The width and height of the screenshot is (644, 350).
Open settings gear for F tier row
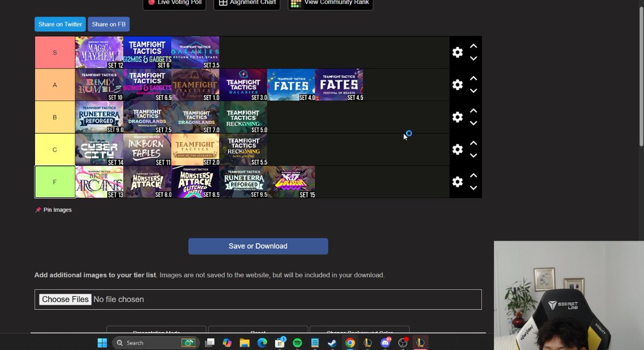457,182
